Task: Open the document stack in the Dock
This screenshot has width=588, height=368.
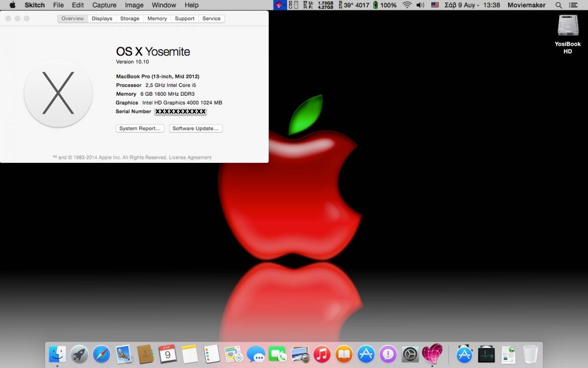Action: (509, 354)
